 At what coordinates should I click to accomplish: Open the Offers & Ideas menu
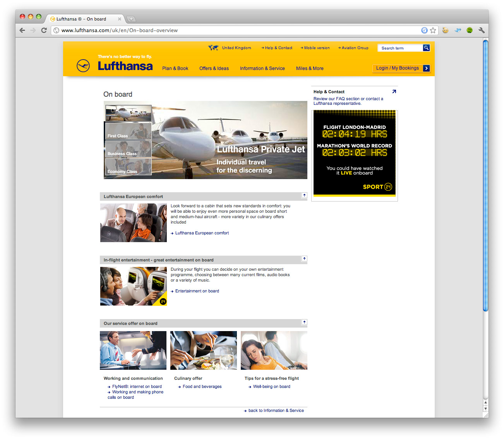point(214,68)
